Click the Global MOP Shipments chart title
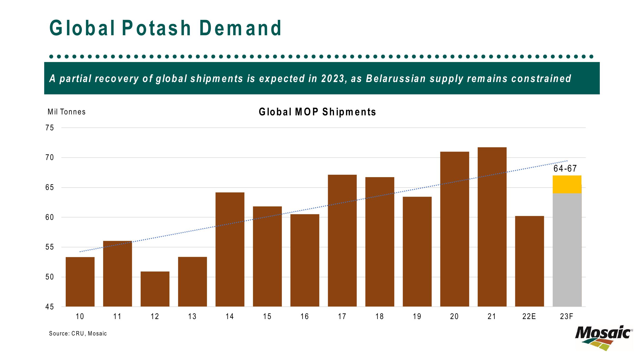 [x=317, y=112]
